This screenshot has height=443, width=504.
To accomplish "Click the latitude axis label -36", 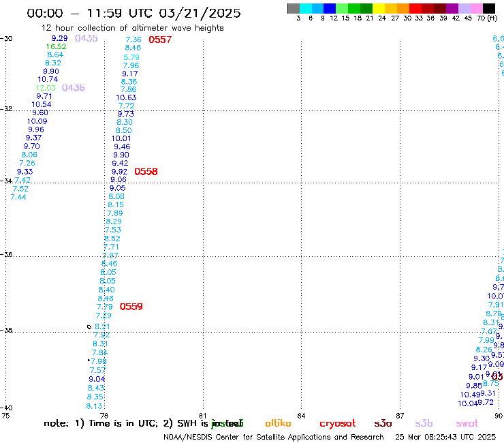I will click(x=6, y=255).
